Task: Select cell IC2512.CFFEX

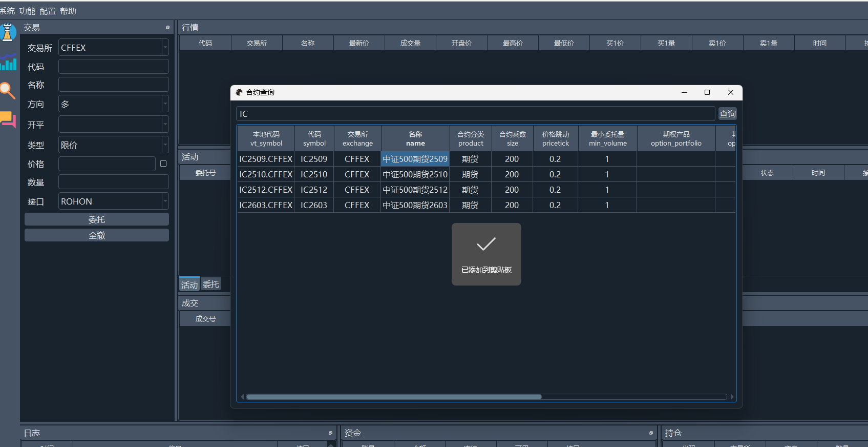Action: pos(266,190)
